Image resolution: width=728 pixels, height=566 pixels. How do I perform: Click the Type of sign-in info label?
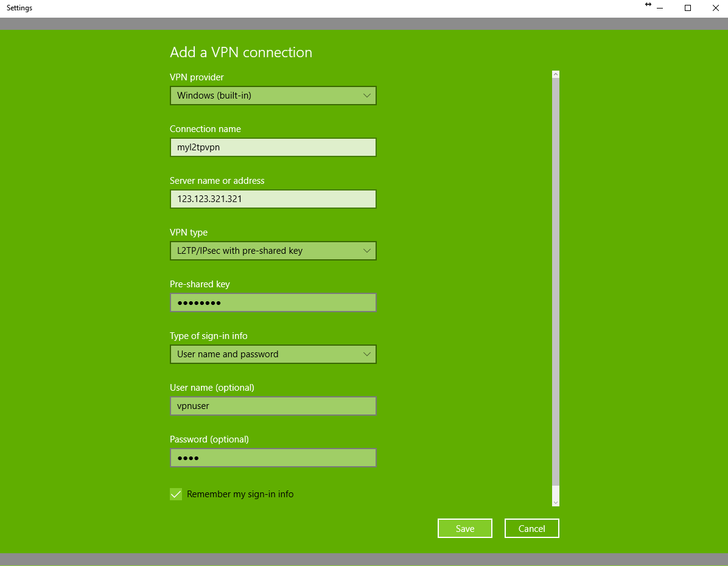[x=208, y=336]
